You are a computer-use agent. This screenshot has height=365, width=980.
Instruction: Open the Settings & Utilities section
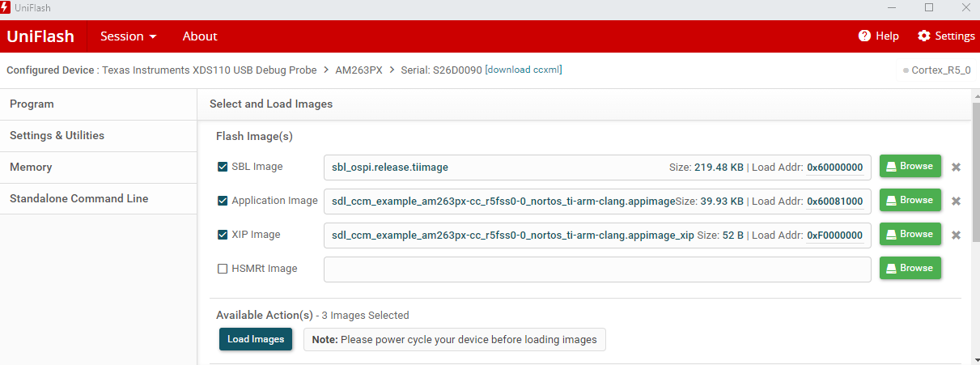tap(98, 136)
